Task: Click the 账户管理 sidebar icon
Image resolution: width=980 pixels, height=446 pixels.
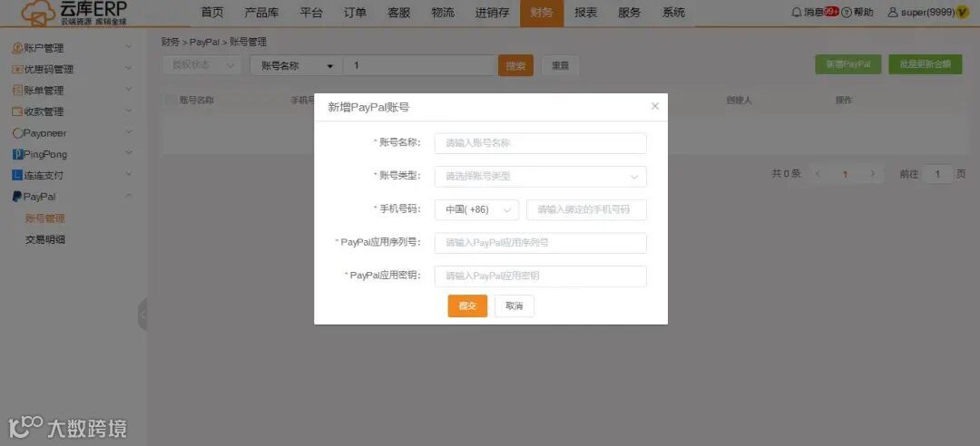Action: click(17, 48)
